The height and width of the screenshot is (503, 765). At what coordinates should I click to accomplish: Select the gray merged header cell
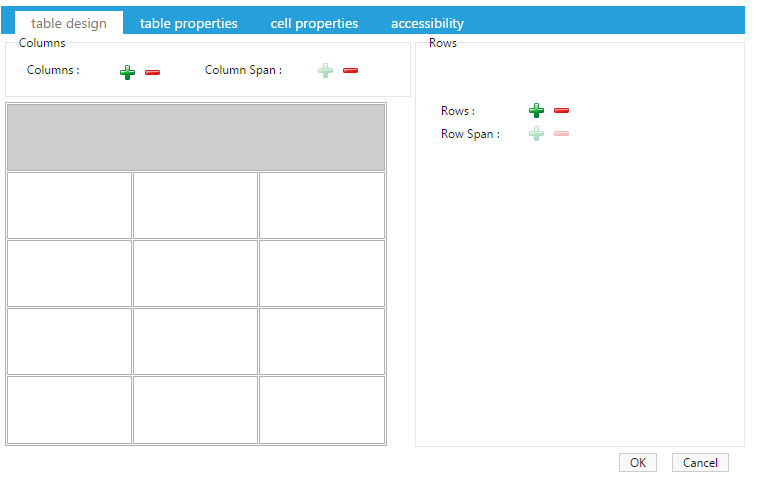pos(196,137)
